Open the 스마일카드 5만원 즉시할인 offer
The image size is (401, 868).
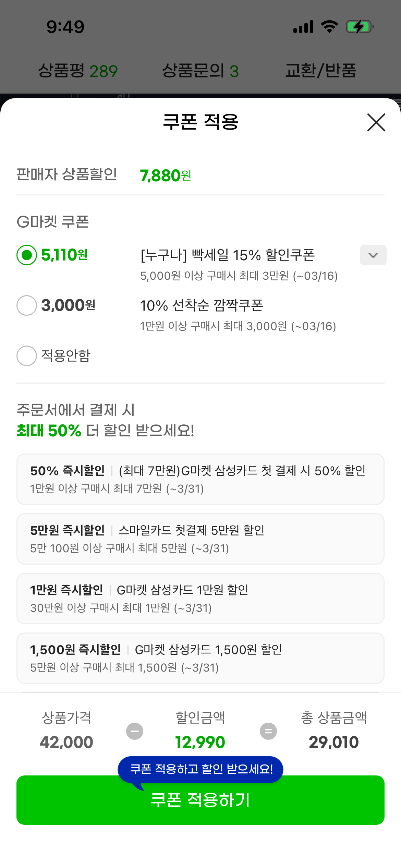coord(200,539)
